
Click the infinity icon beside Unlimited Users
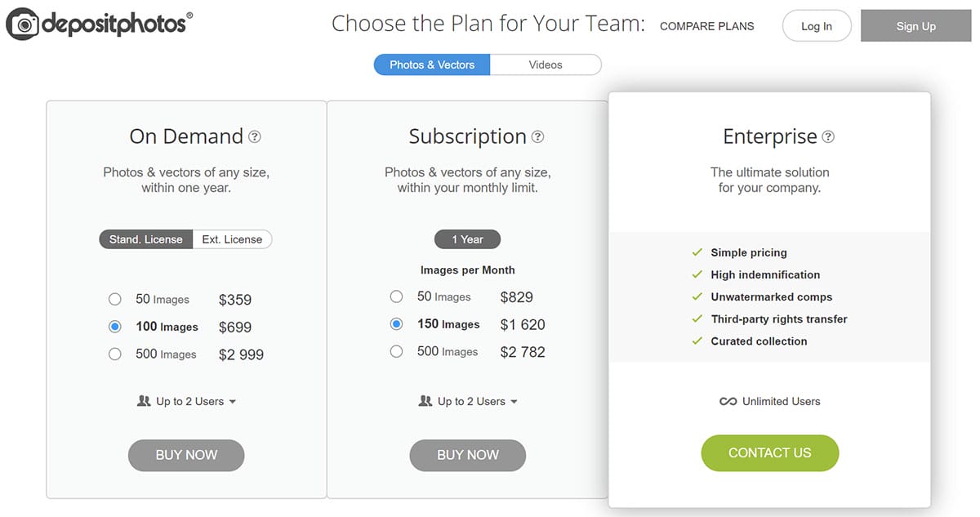728,401
